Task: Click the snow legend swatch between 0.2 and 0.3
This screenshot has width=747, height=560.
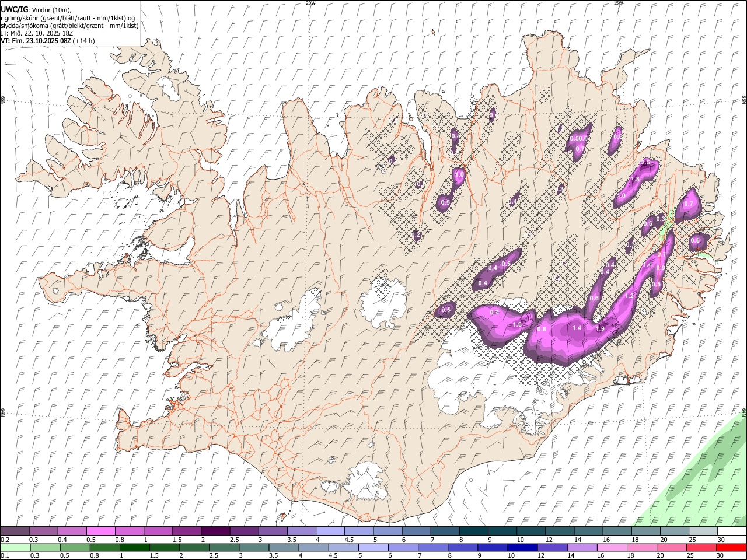Action: tap(15, 531)
